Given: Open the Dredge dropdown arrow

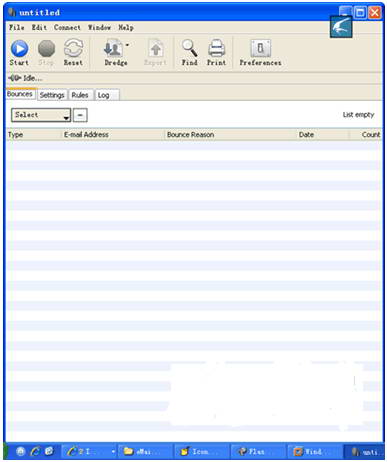Looking at the screenshot, I should pos(127,45).
